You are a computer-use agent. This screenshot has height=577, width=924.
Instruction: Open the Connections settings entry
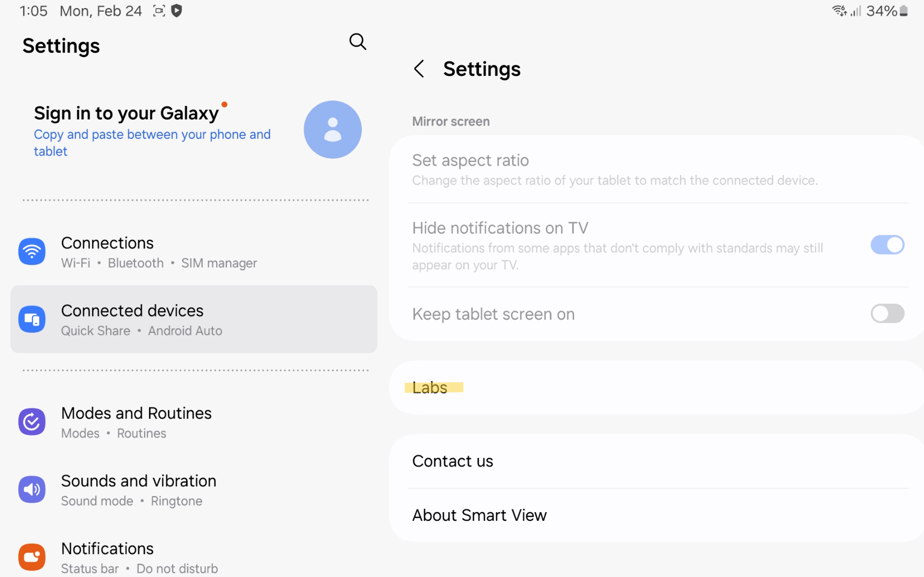point(108,244)
